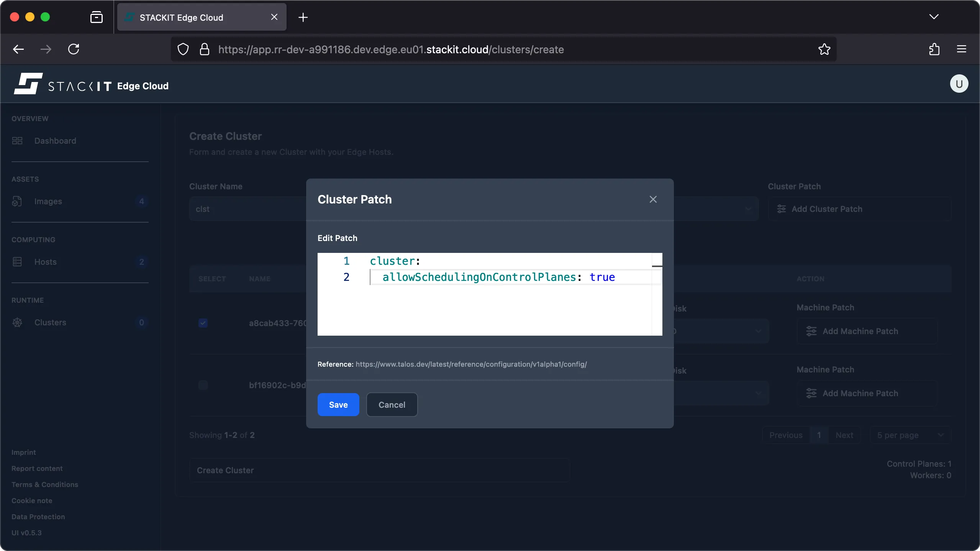Screen dimensions: 980x551
Task: Open the Firefox application menu
Action: tap(962, 49)
